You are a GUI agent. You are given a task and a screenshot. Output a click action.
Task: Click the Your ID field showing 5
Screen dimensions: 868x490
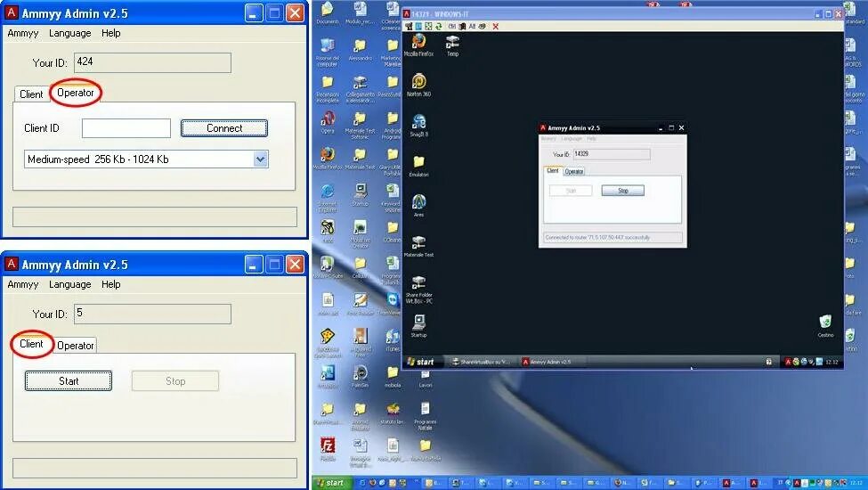(152, 314)
